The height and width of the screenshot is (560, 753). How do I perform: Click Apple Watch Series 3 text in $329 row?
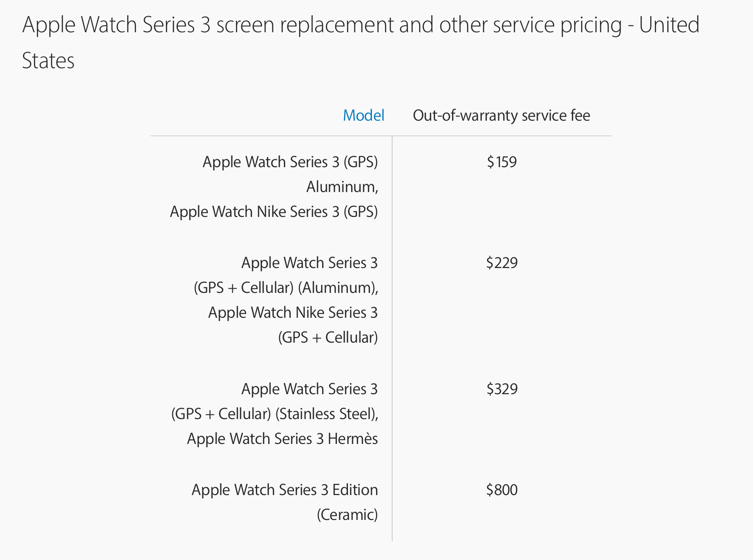click(309, 389)
